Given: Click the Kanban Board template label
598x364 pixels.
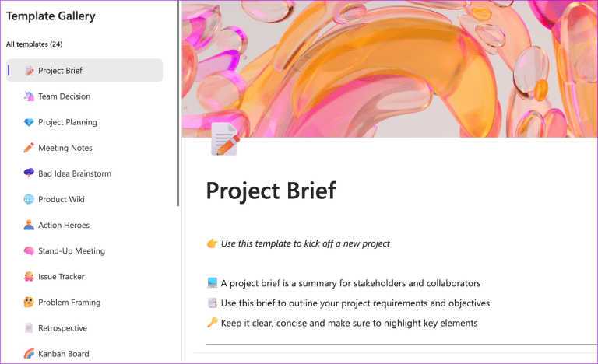Looking at the screenshot, I should pyautogui.click(x=63, y=354).
